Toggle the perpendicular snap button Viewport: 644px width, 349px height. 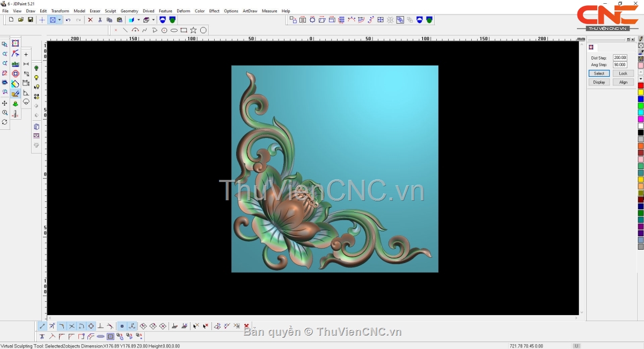pos(100,326)
